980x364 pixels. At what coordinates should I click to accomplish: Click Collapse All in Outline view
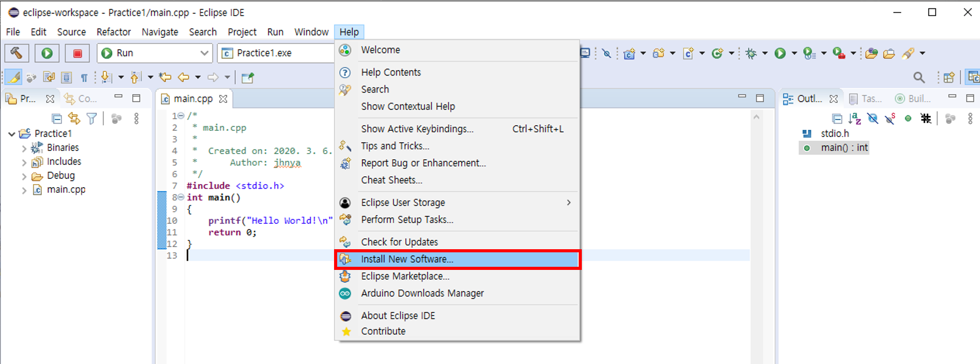(x=837, y=119)
